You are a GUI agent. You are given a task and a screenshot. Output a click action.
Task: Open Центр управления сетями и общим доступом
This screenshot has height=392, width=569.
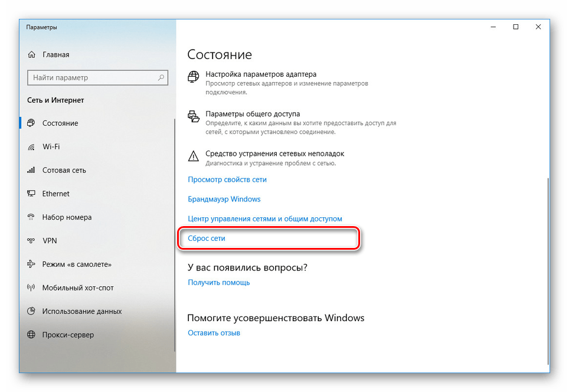[265, 218]
